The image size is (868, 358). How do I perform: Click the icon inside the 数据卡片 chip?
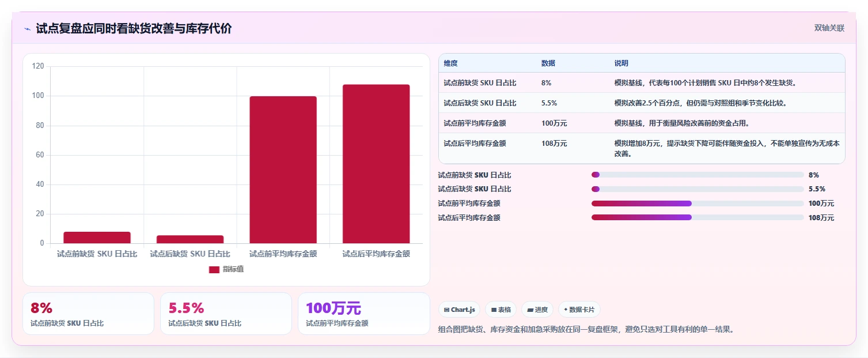[566, 310]
